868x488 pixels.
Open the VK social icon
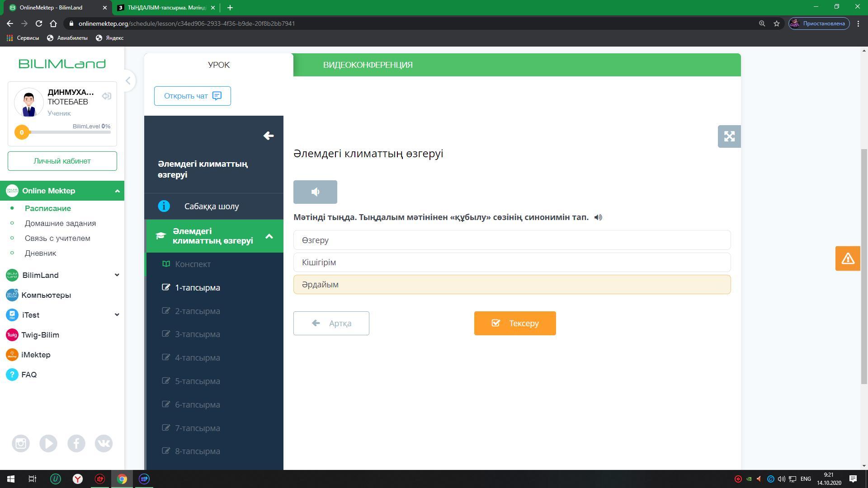coord(104,443)
